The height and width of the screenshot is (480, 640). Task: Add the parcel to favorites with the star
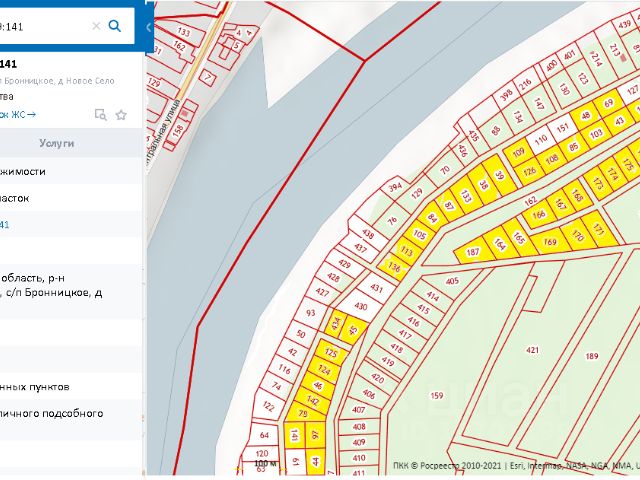pyautogui.click(x=121, y=115)
